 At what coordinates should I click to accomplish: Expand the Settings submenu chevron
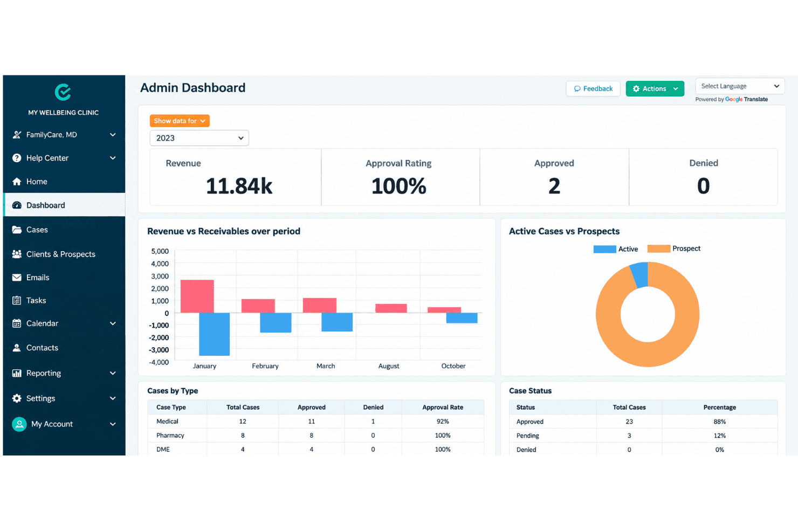pyautogui.click(x=113, y=398)
